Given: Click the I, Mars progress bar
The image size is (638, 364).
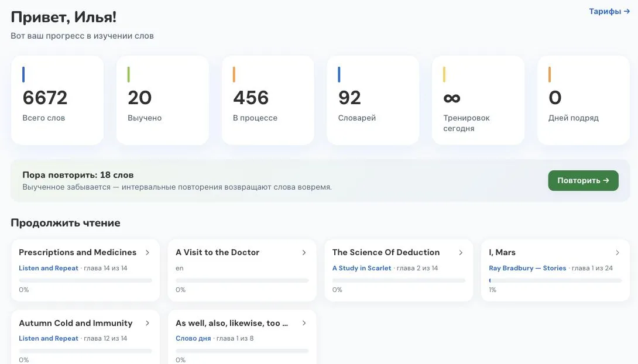Looking at the screenshot, I should click(x=555, y=280).
